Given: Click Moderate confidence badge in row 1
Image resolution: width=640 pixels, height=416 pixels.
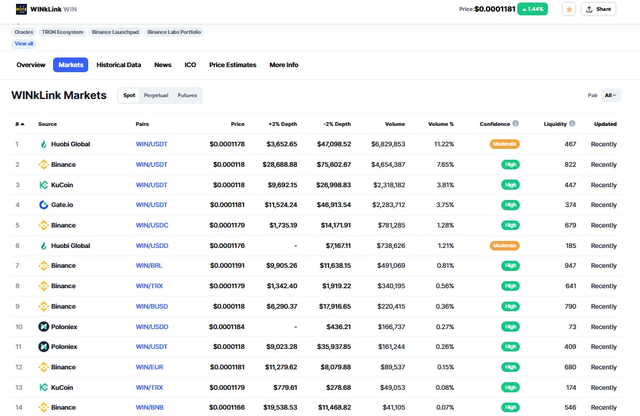Looking at the screenshot, I should click(504, 144).
